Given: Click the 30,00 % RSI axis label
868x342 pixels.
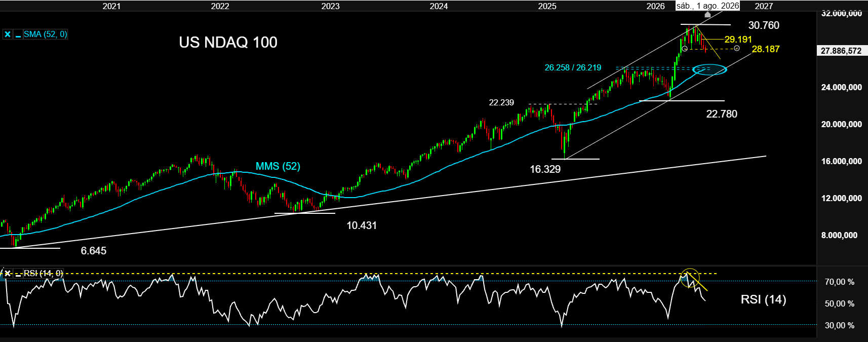Looking at the screenshot, I should coord(840,325).
